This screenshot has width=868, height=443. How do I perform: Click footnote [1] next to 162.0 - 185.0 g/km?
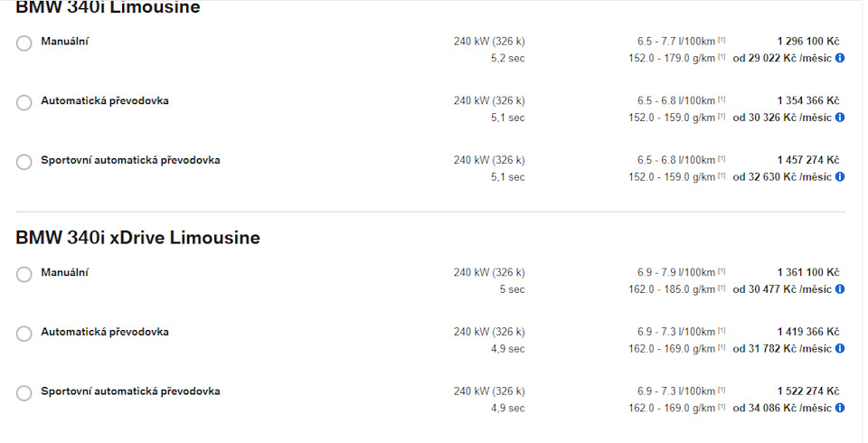tap(722, 288)
